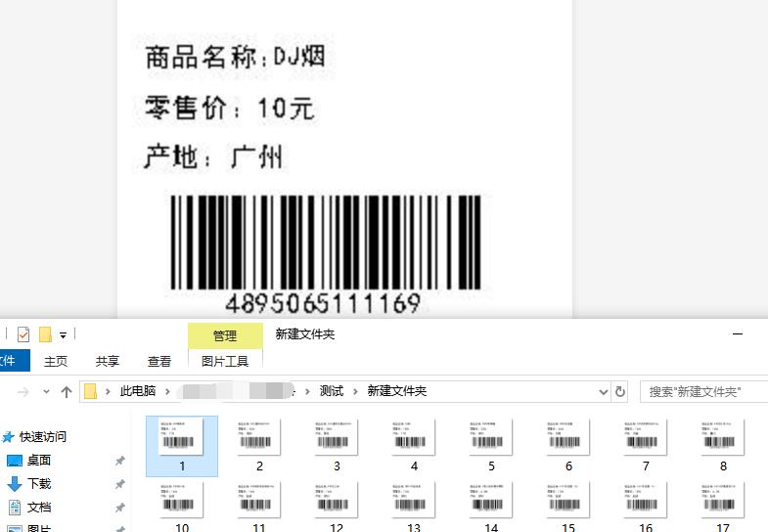Click the properties checkmark icon in quick access toolbar
This screenshot has height=532, width=768.
(23, 334)
